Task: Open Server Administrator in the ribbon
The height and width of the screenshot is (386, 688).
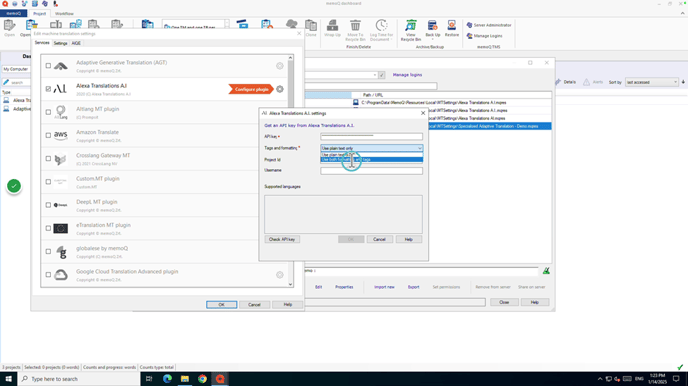Action: click(488, 25)
